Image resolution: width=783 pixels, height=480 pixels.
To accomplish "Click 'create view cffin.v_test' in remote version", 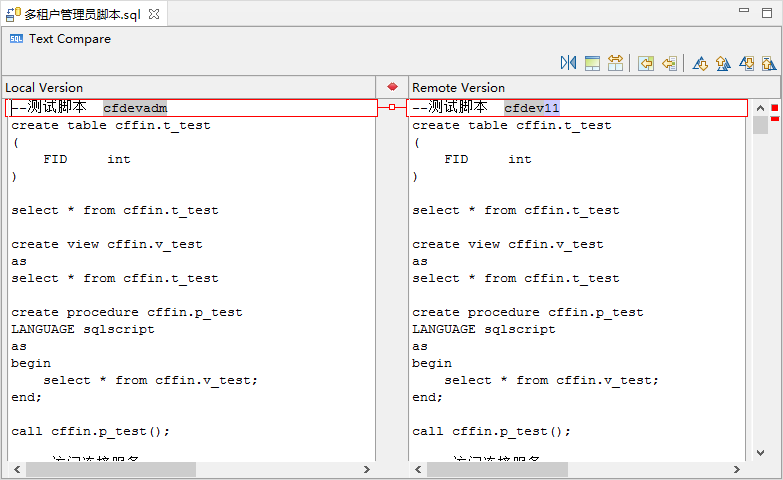I will coord(508,244).
